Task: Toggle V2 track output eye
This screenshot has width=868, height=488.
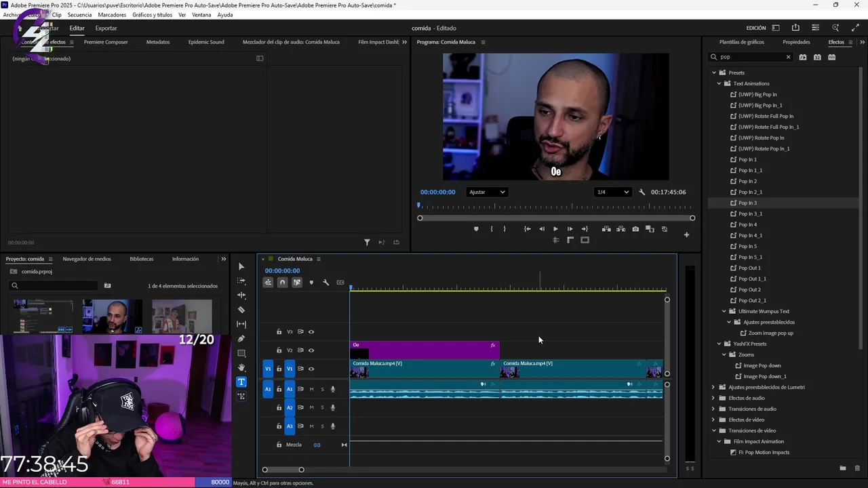Action: point(311,350)
